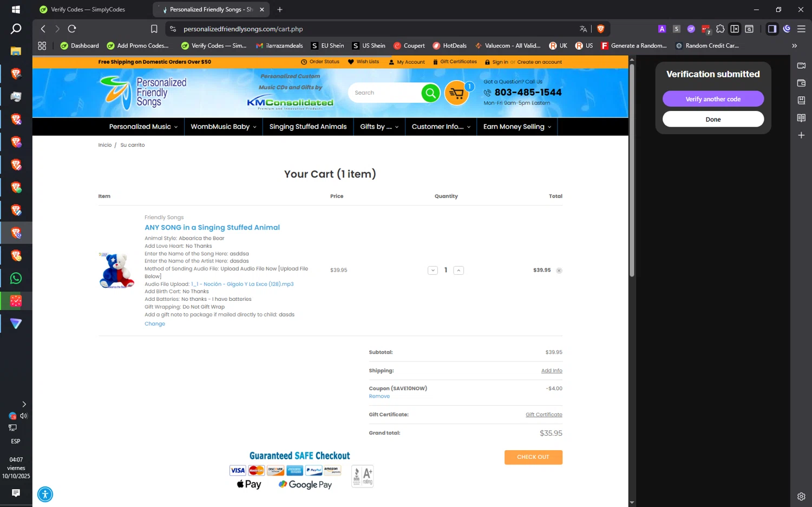Viewport: 812px width, 507px height.
Task: Open the sidebar reading list icon
Action: coord(801,118)
